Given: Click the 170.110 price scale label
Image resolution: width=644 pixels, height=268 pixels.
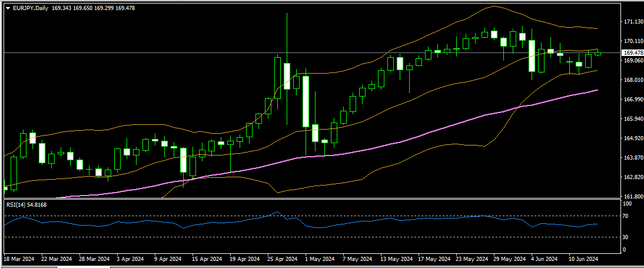Looking at the screenshot, I should pyautogui.click(x=633, y=41).
